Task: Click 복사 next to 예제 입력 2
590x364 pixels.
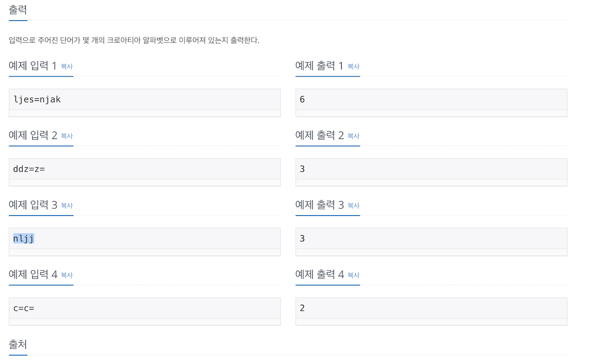Action: 67,136
